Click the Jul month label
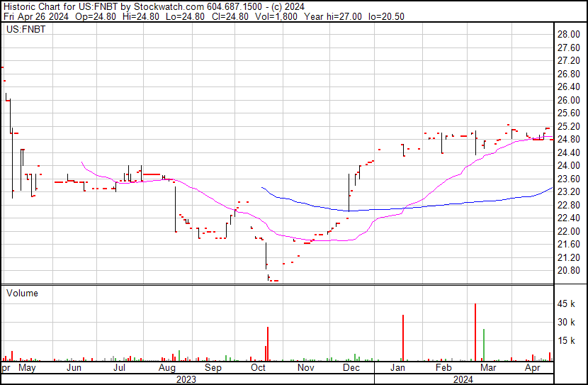The image size is (588, 385). tap(119, 368)
